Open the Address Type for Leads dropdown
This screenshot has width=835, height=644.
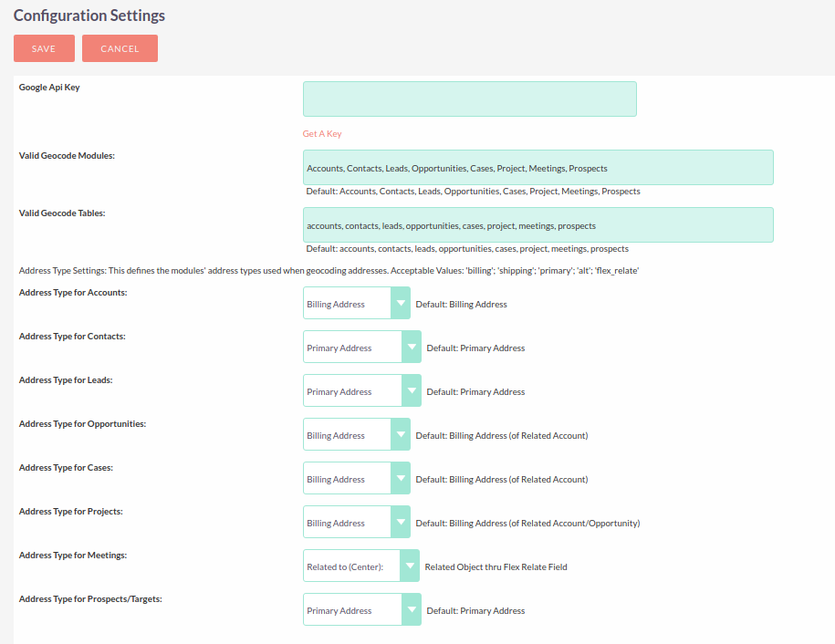click(x=352, y=391)
